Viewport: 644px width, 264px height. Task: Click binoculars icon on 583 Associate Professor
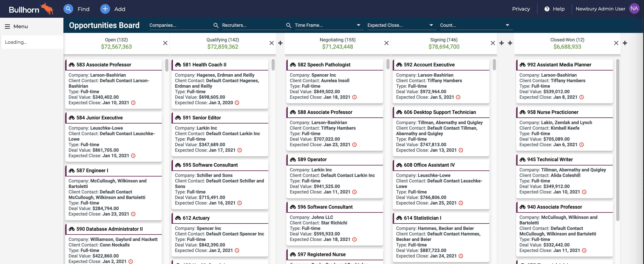tap(72, 65)
